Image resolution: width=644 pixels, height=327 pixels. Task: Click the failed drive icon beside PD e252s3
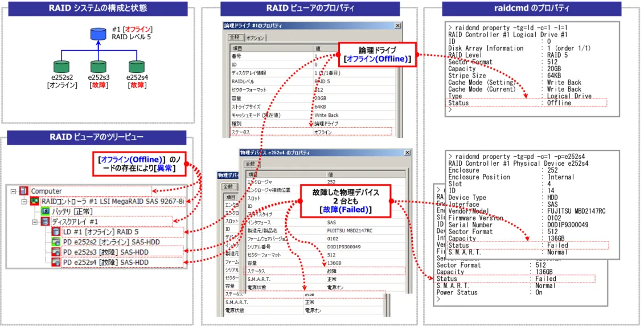[x=56, y=252]
